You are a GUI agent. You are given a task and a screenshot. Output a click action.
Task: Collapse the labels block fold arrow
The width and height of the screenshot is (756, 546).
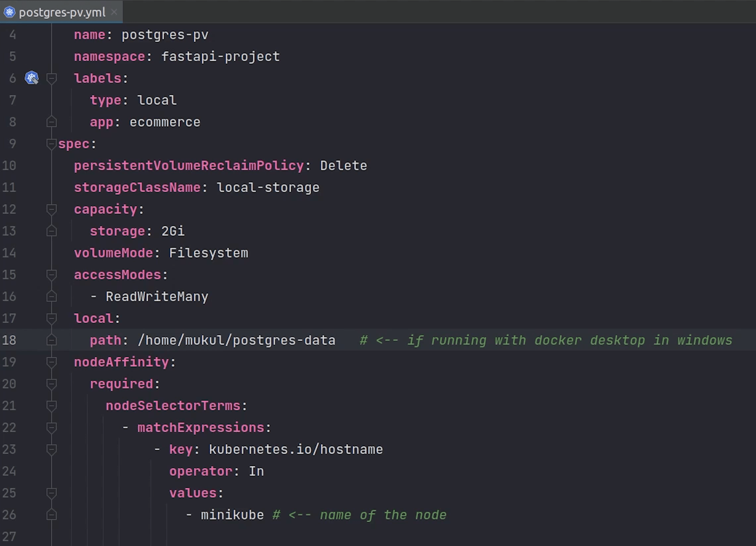[51, 79]
